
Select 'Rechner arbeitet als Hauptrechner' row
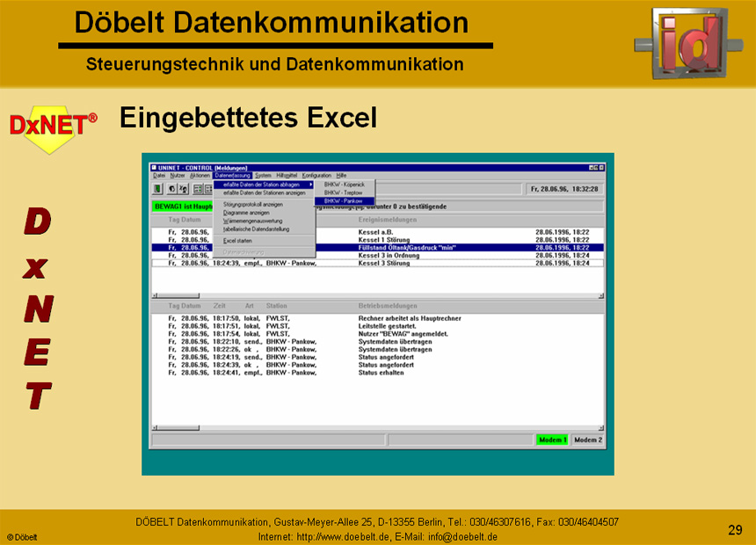coord(377,318)
